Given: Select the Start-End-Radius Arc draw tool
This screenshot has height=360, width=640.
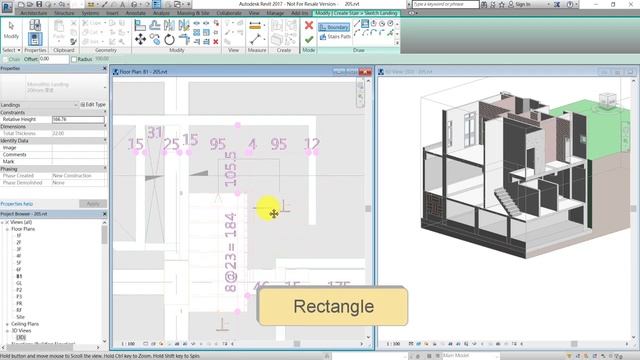Looking at the screenshot, I should coord(357,33).
